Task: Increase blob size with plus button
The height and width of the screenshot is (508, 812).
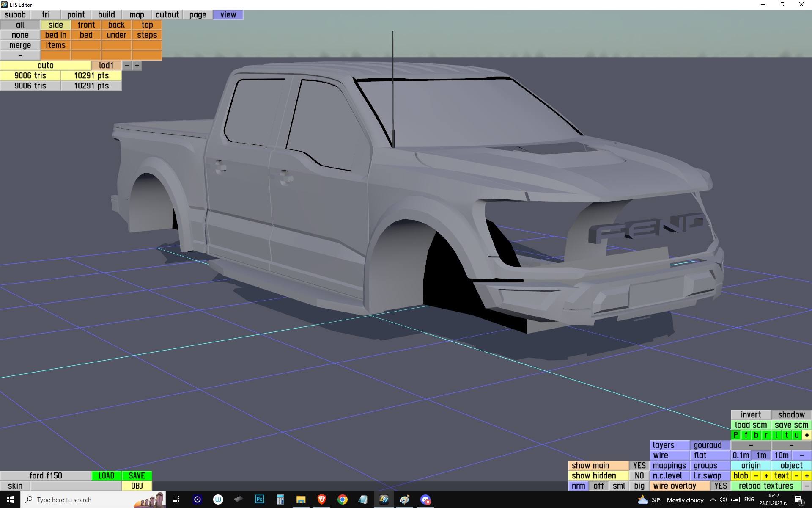Action: coord(766,475)
